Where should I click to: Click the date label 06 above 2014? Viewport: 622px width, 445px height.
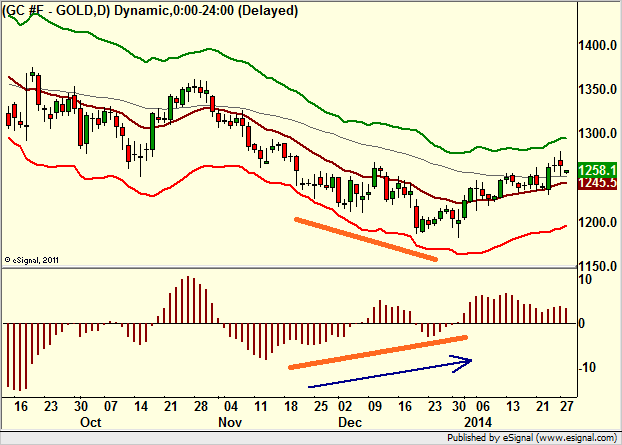pyautogui.click(x=483, y=406)
